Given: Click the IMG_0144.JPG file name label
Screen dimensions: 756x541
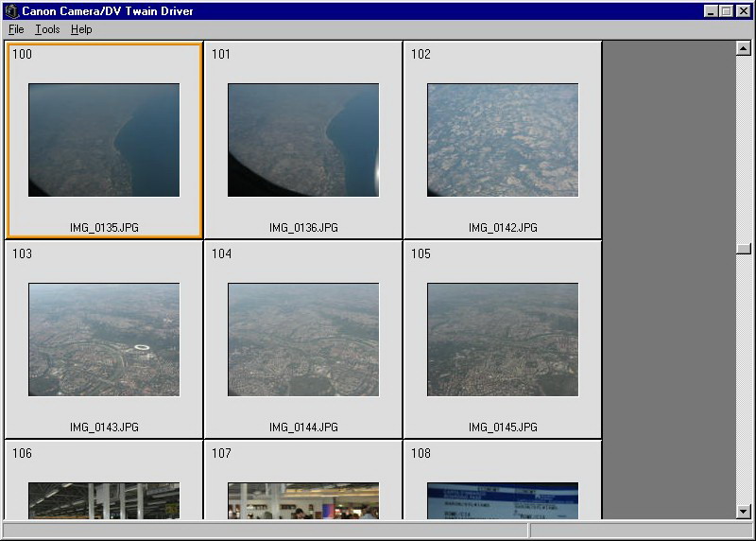Looking at the screenshot, I should (x=303, y=428).
